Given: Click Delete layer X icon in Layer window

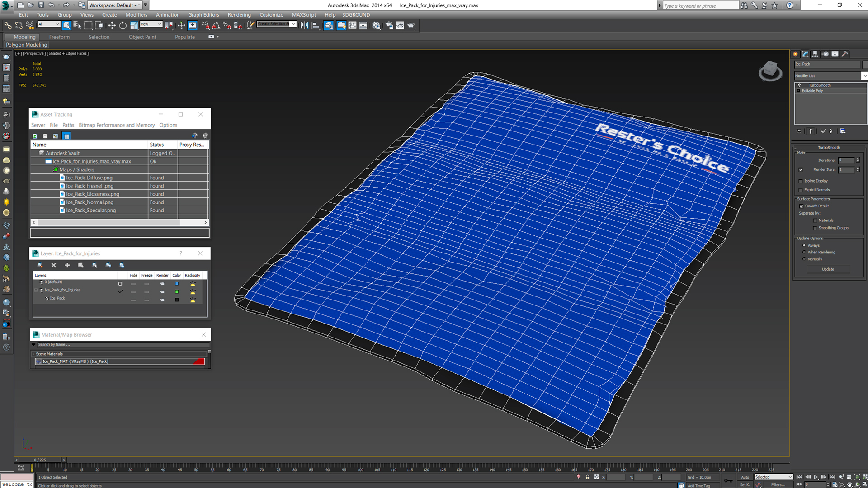Looking at the screenshot, I should click(54, 265).
